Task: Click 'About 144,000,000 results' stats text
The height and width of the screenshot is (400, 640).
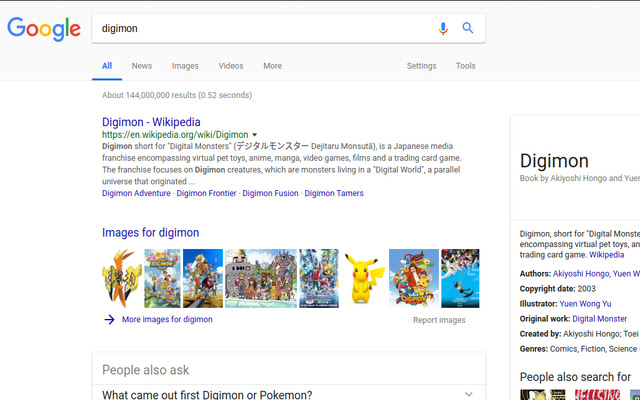Action: pyautogui.click(x=177, y=95)
